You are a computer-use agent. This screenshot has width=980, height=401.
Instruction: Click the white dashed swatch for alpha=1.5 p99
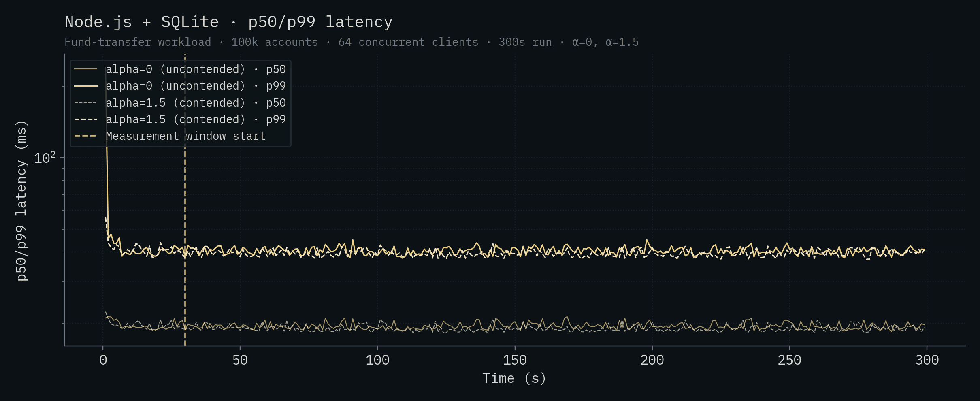86,119
